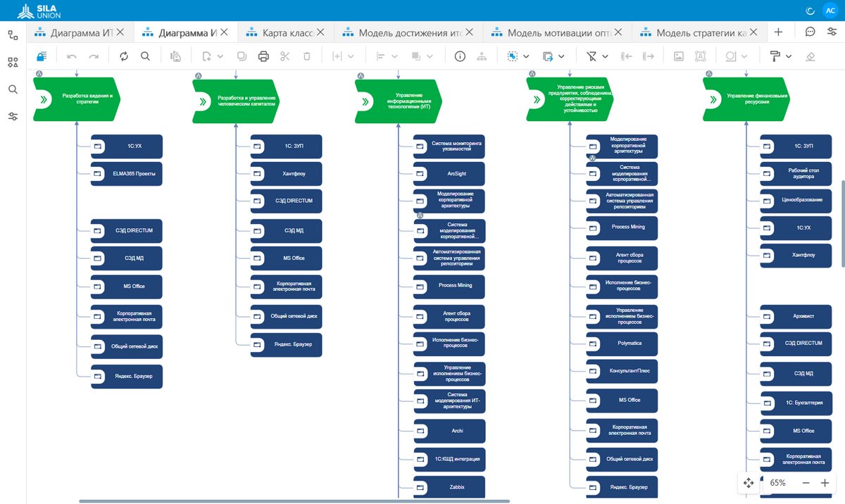Open properties sliders icon beside comments
The height and width of the screenshot is (504, 845).
[x=832, y=32]
